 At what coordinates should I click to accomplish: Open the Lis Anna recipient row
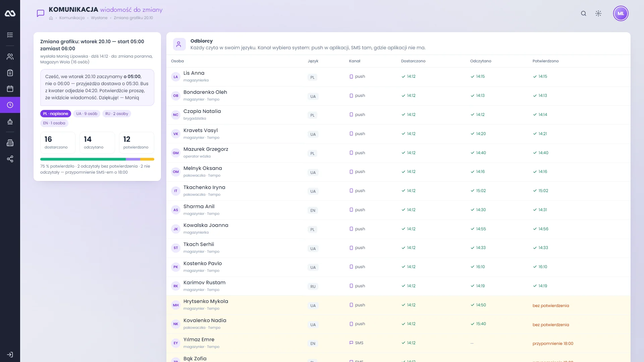pos(398,77)
